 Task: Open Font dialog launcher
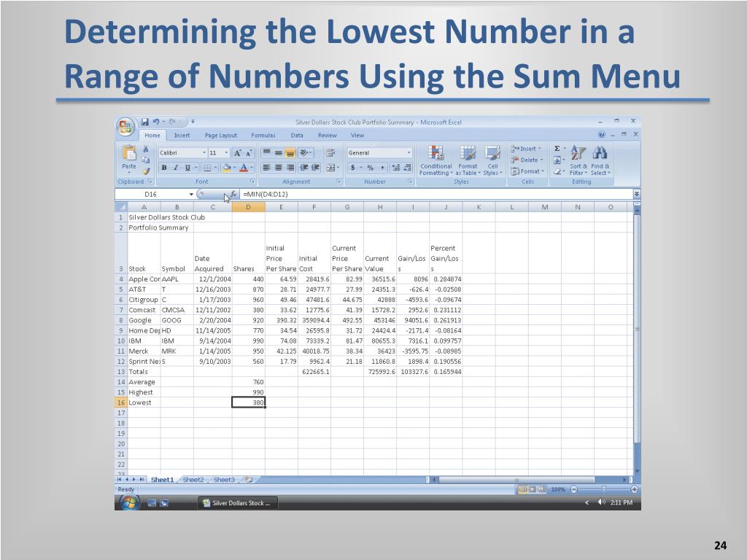tap(252, 182)
